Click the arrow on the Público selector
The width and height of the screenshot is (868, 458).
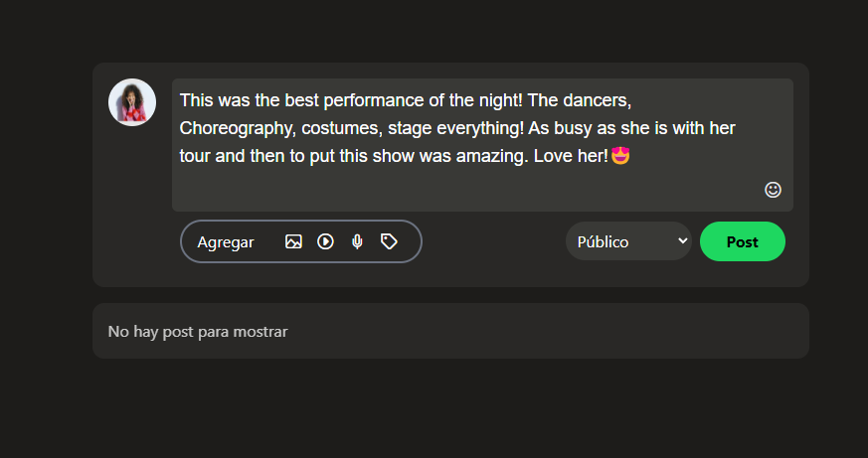(682, 241)
